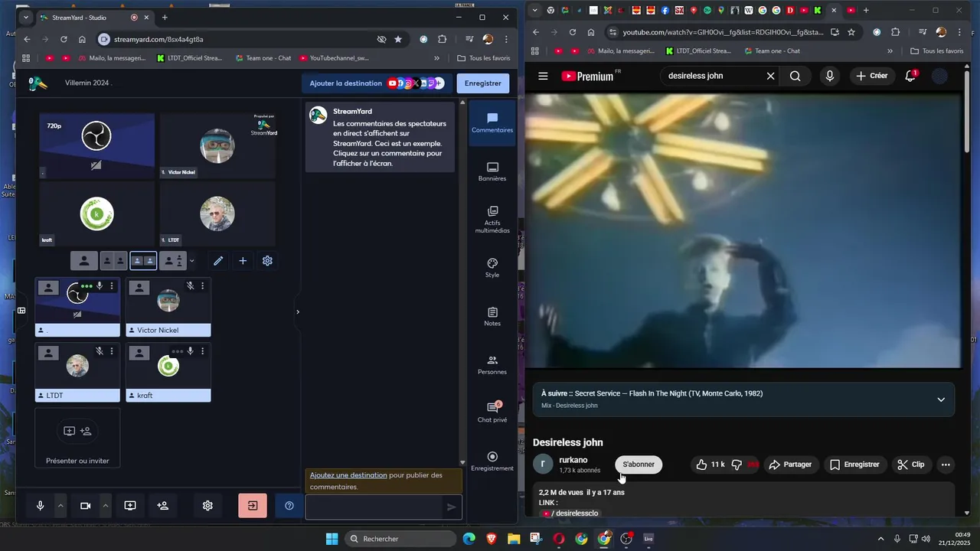Open the Notes panel in StreamYard
980x551 pixels.
tap(492, 316)
